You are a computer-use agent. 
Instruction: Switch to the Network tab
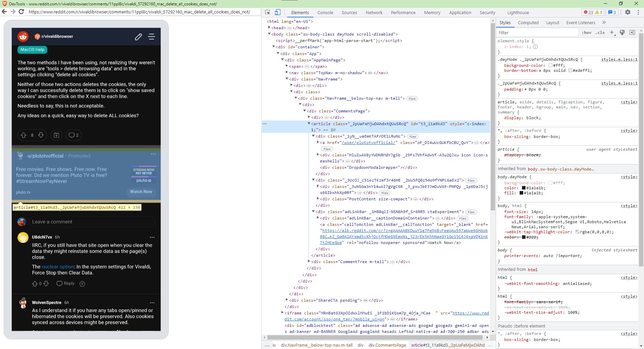[x=374, y=12]
